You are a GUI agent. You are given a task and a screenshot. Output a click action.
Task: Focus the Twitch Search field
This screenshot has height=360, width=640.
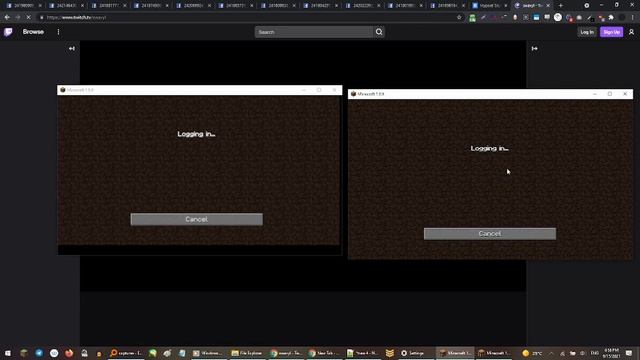click(313, 32)
